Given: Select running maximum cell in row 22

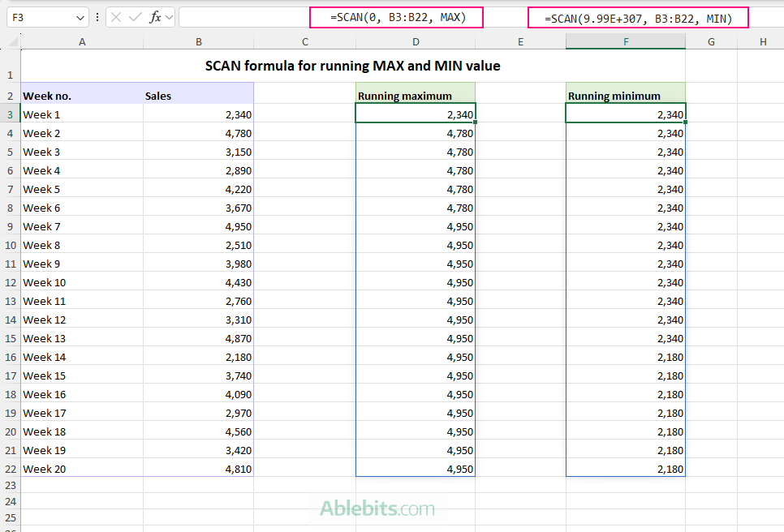Looking at the screenshot, I should 416,469.
